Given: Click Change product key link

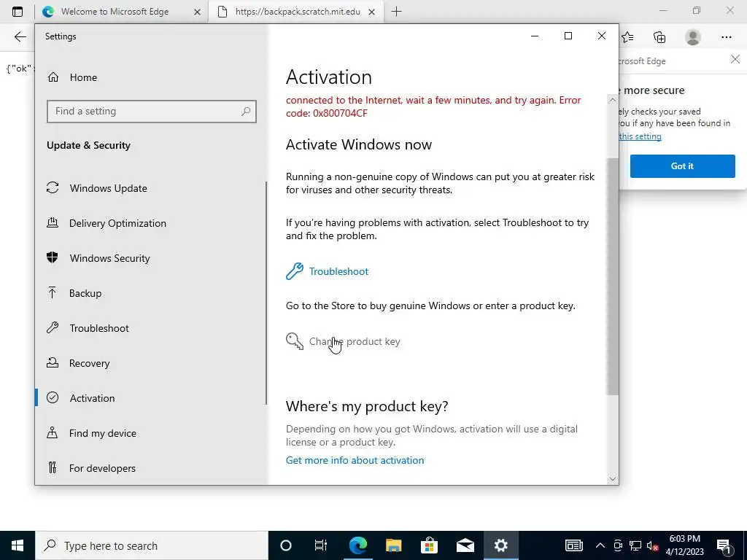Looking at the screenshot, I should [x=355, y=341].
